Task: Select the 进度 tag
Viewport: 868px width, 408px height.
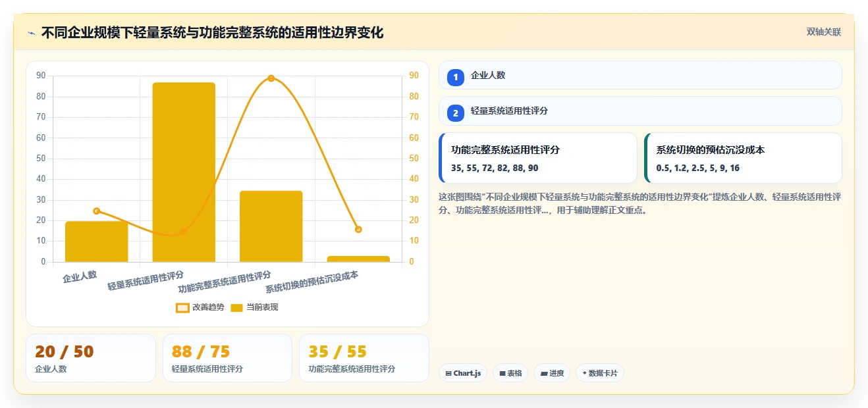Action: click(x=552, y=373)
